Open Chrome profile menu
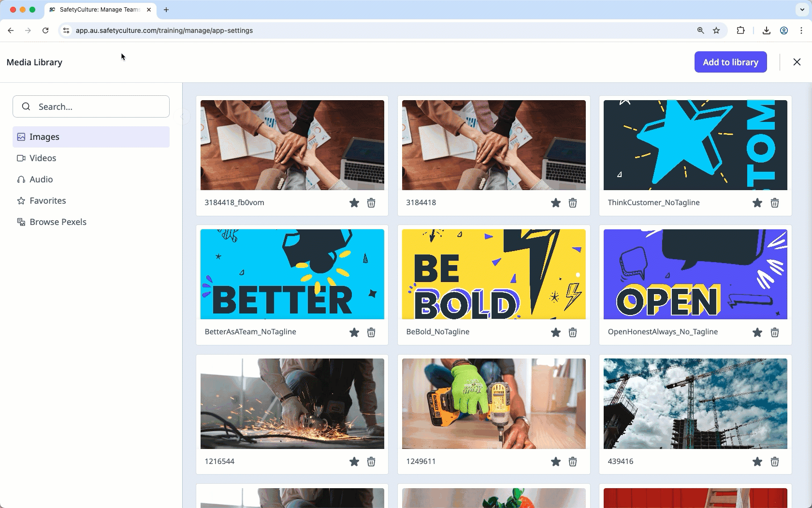Screen dimensions: 812x508 784,30
